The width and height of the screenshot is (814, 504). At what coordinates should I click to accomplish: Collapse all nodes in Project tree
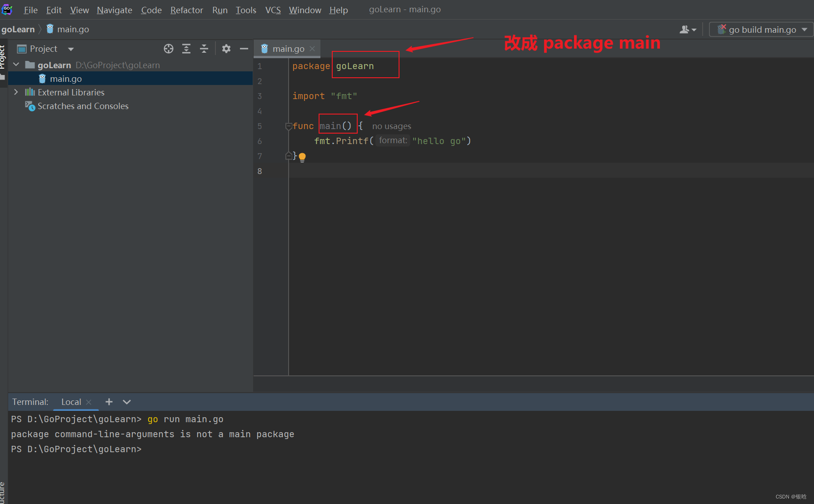[204, 49]
